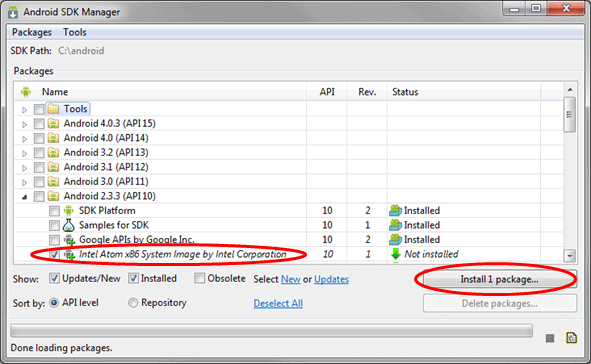Click the Not installed status text
The width and height of the screenshot is (591, 364).
click(431, 254)
